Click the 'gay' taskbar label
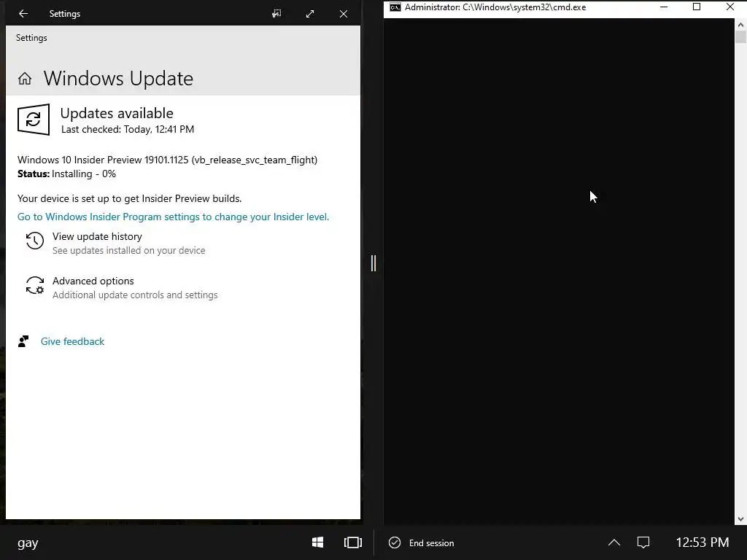This screenshot has height=560, width=747. coord(28,543)
